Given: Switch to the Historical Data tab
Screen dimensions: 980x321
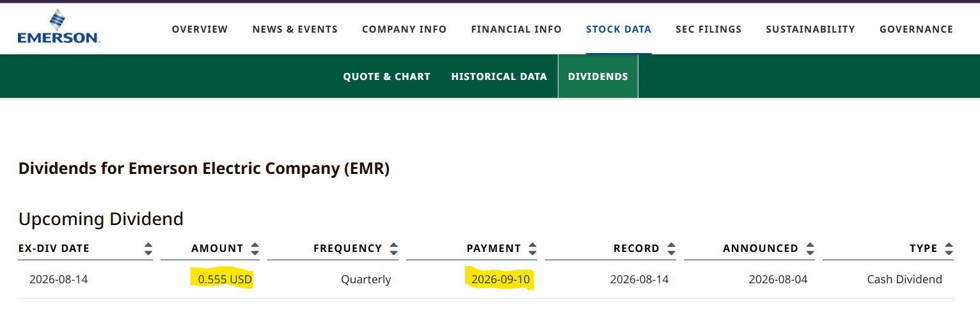Looking at the screenshot, I should coord(499,77).
